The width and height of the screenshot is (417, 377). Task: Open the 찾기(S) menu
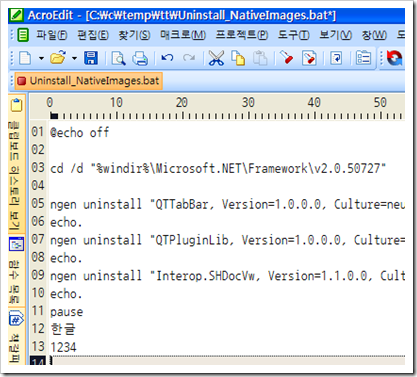point(134,35)
